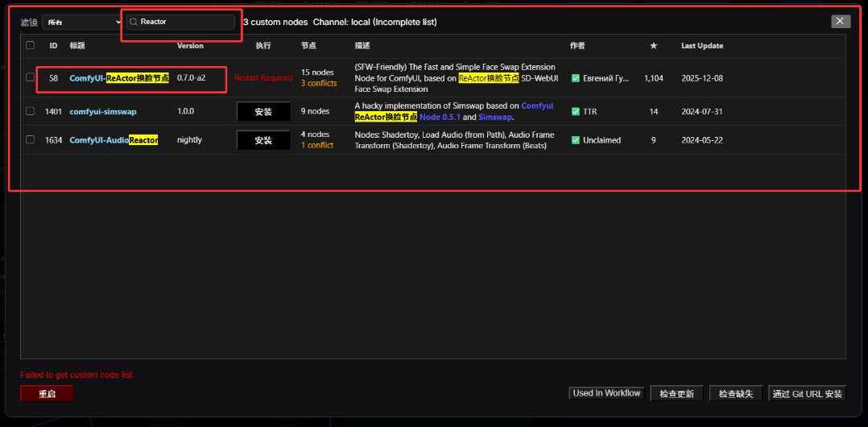Image resolution: width=868 pixels, height=427 pixels.
Task: Click the 检查更新 button
Action: [676, 394]
